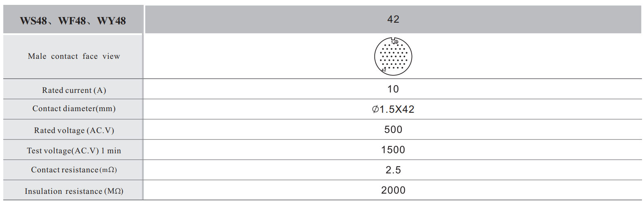Click the Test voltage(AC.V) 1 min label
Viewport: 644px width, 204px height.
(x=74, y=150)
